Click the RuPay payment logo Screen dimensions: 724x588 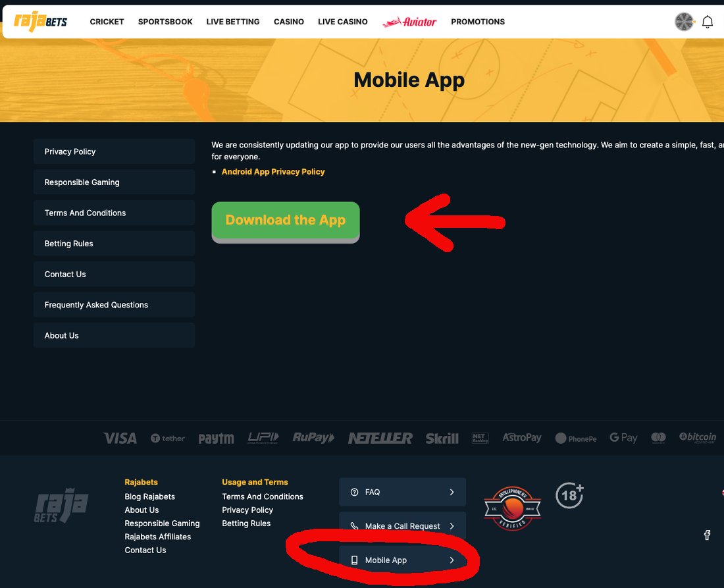pos(313,437)
